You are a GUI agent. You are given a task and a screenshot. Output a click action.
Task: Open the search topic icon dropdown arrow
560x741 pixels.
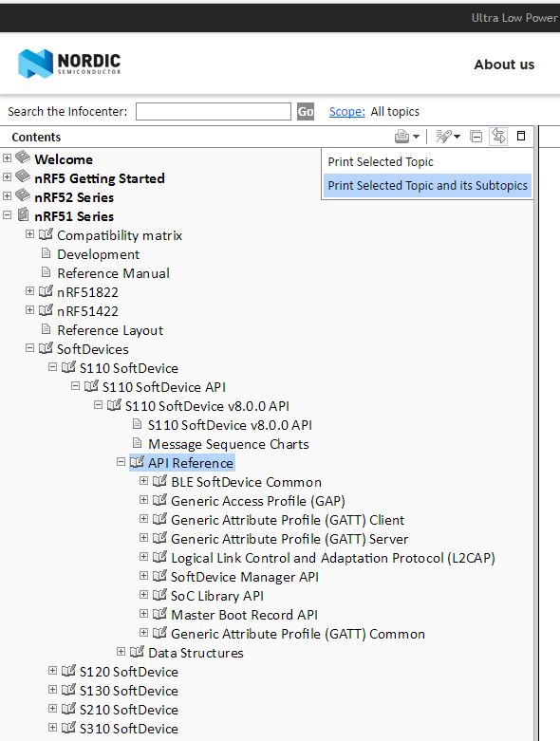[457, 137]
